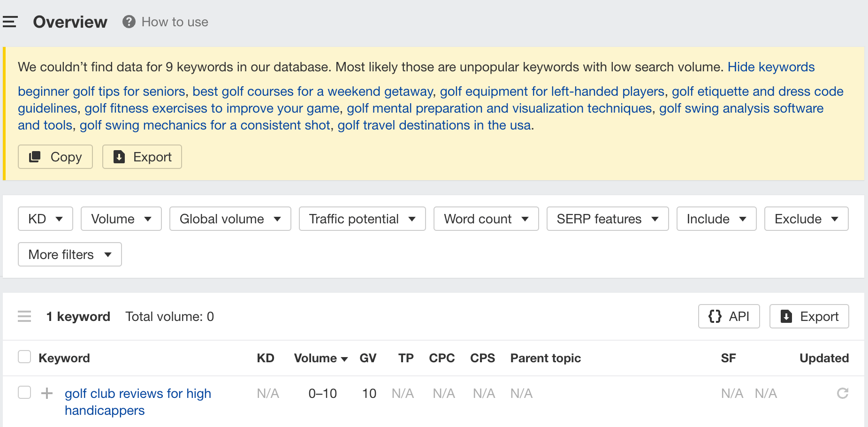
Task: Click the Copy keywords button
Action: pos(55,157)
